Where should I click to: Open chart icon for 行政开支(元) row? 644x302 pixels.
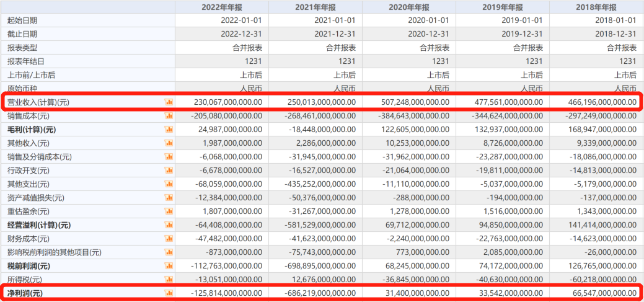click(169, 170)
